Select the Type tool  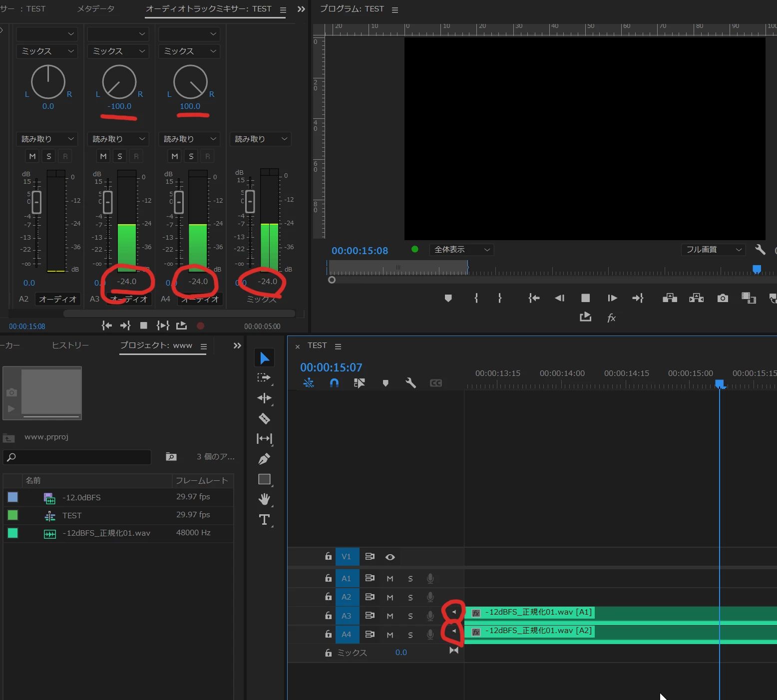coord(264,520)
